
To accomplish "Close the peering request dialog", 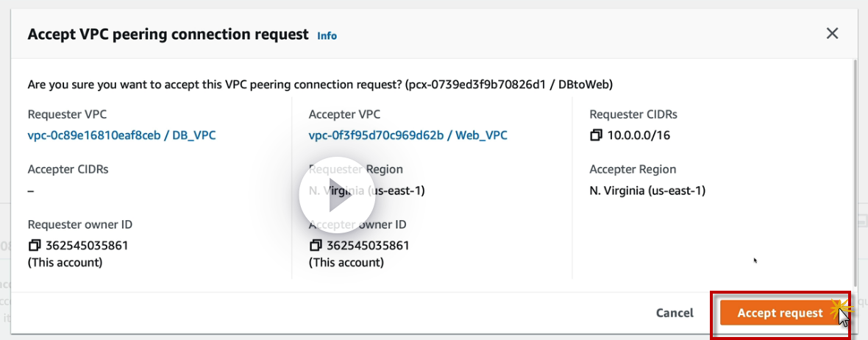I will (832, 33).
